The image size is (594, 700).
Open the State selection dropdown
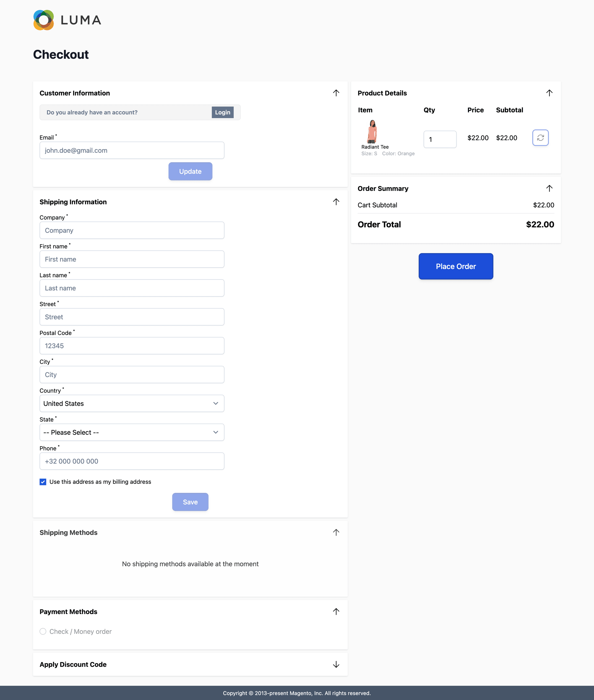click(132, 432)
